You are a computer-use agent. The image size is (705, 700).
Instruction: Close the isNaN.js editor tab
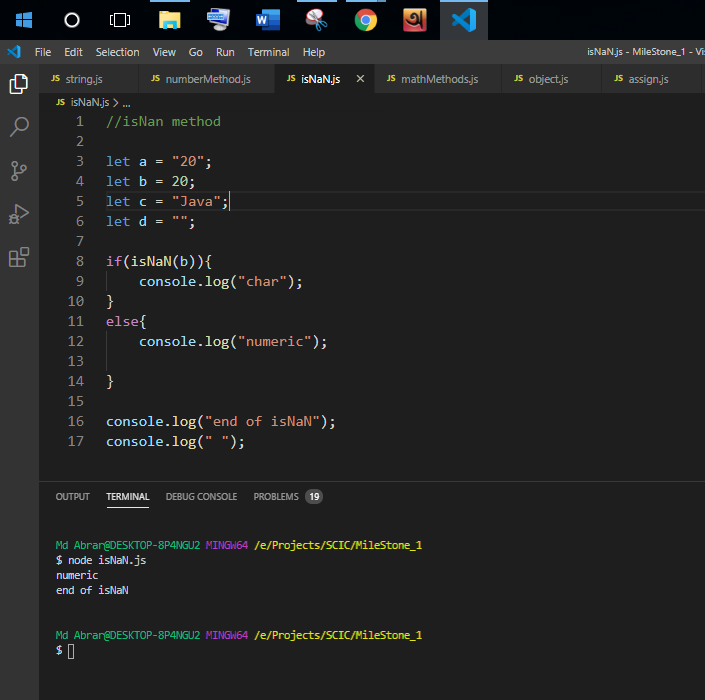(360, 79)
